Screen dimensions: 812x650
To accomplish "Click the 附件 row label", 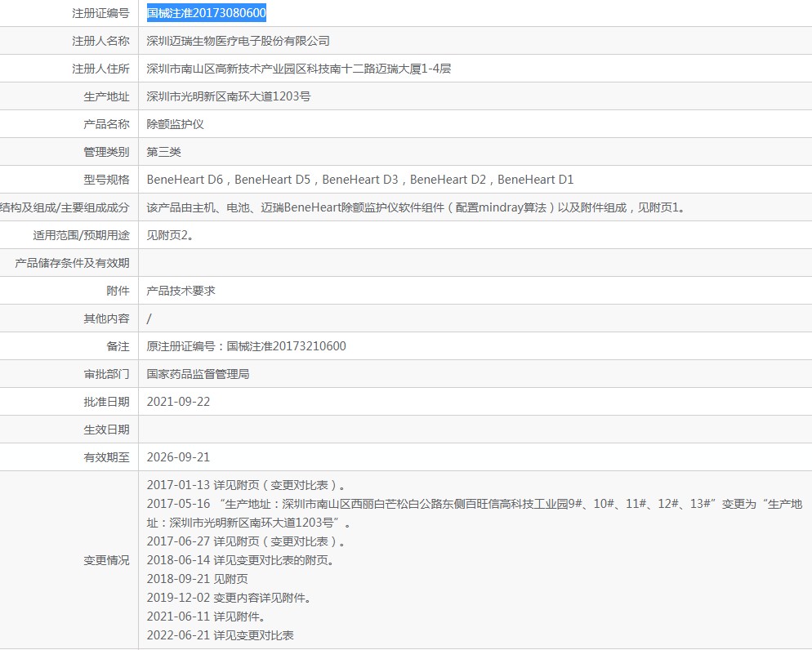I will pos(118,291).
